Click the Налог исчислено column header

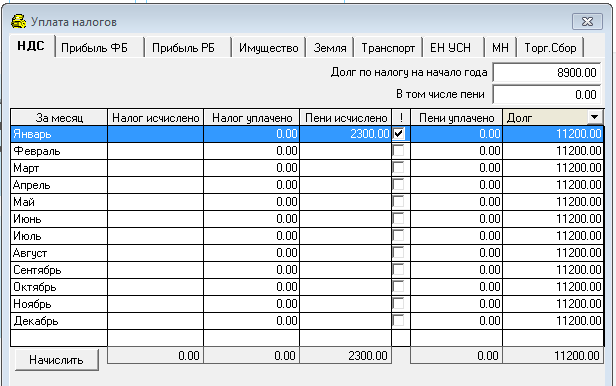point(156,117)
